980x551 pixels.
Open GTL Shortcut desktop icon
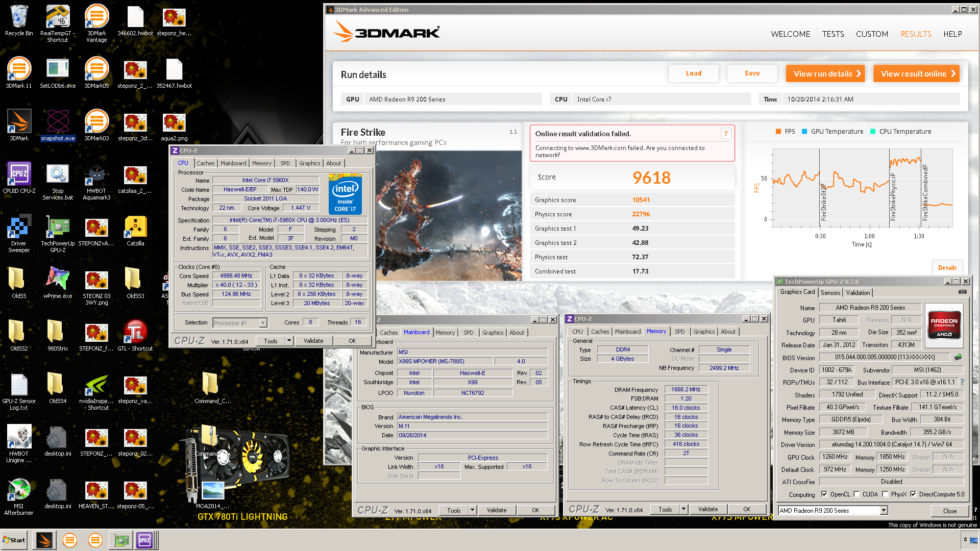click(x=135, y=336)
